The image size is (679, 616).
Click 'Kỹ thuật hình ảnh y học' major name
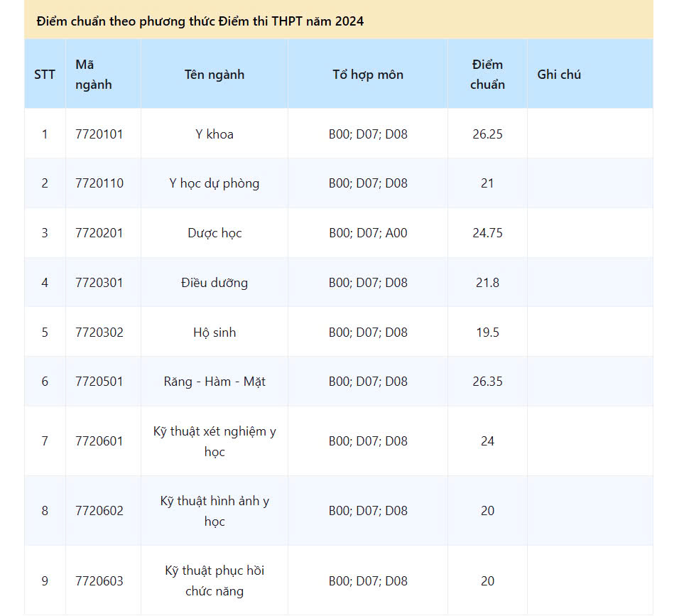pos(214,511)
